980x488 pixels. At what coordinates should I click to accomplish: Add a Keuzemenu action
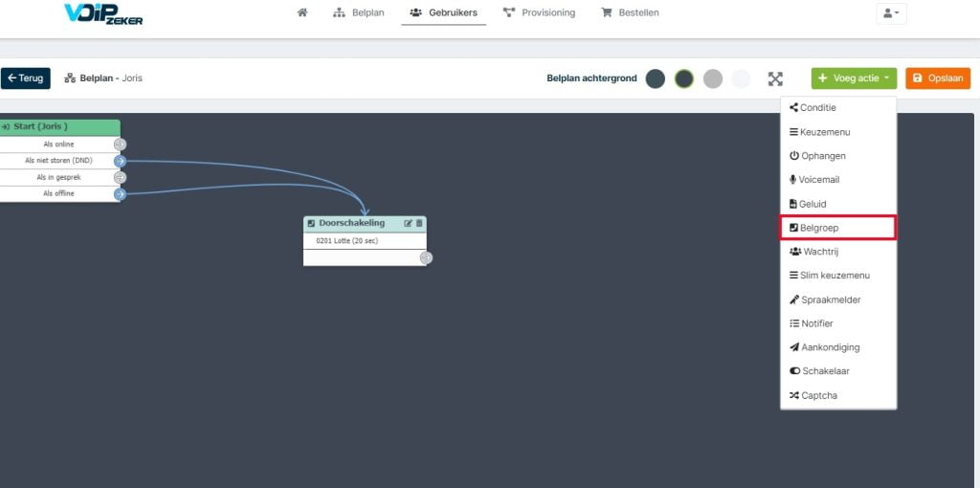(838, 132)
